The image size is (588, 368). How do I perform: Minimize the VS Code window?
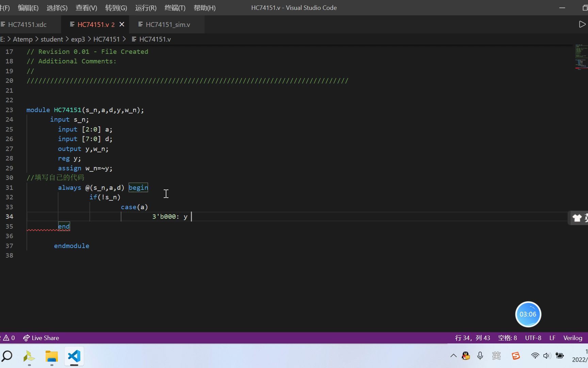562,7
